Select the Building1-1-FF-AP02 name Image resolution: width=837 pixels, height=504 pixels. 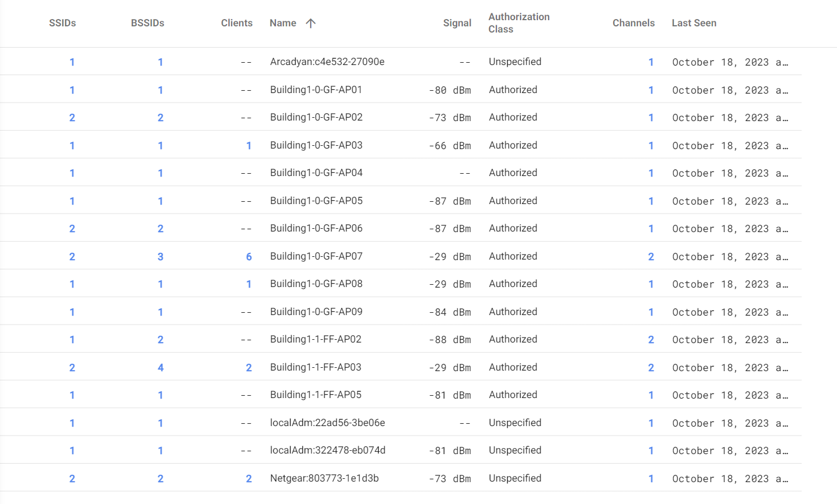pos(316,339)
